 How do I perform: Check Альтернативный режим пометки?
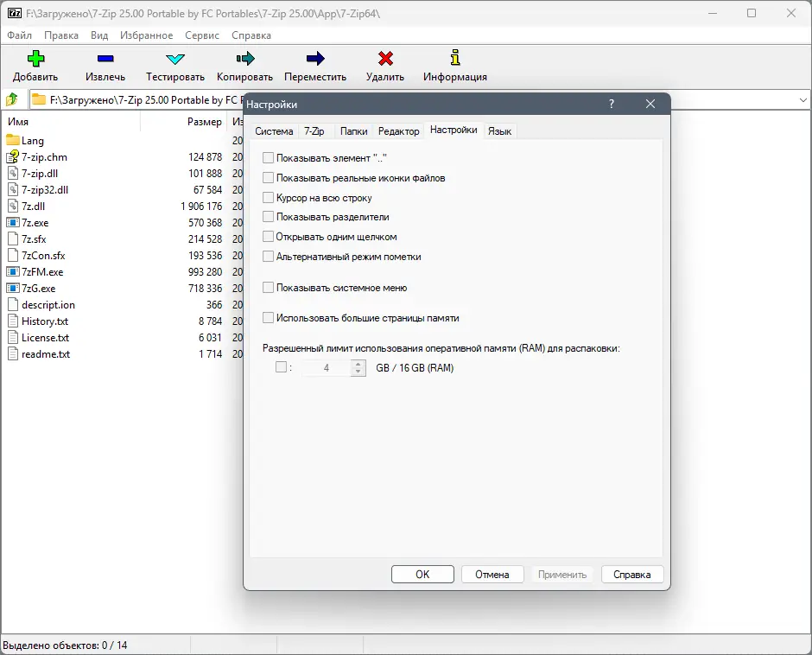click(x=269, y=256)
